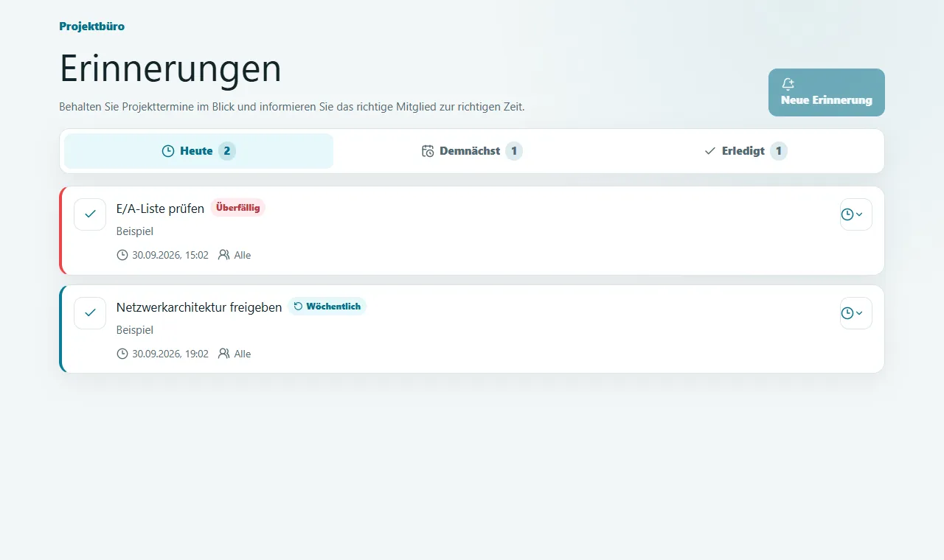Click the E/A-Liste prüfen title
Screen dimensions: 944x560
click(160, 209)
